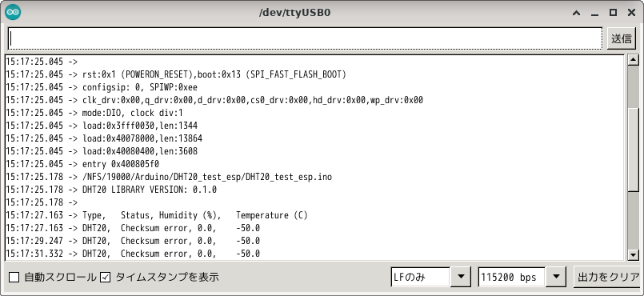The width and height of the screenshot is (644, 296).
Task: Click the load:0x40078000,len:13864 line
Action: click(x=104, y=138)
